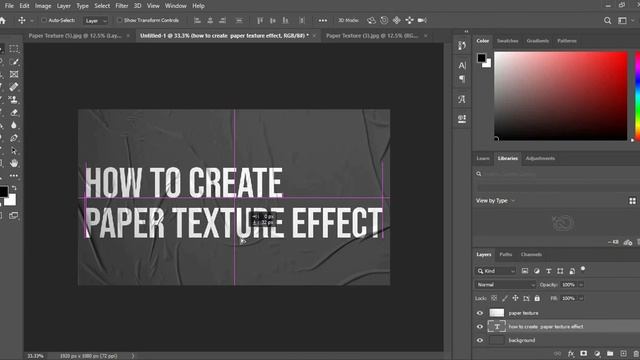Select the Rectangular Marquee tool
640x360 pixels.
(x=14, y=49)
